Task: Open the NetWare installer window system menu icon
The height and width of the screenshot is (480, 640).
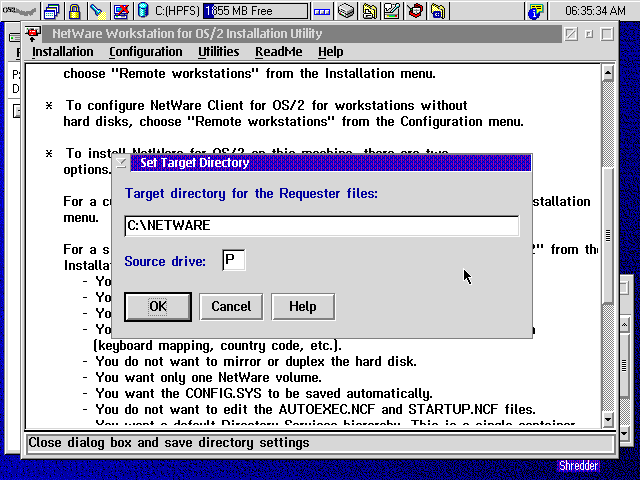Action: point(33,33)
